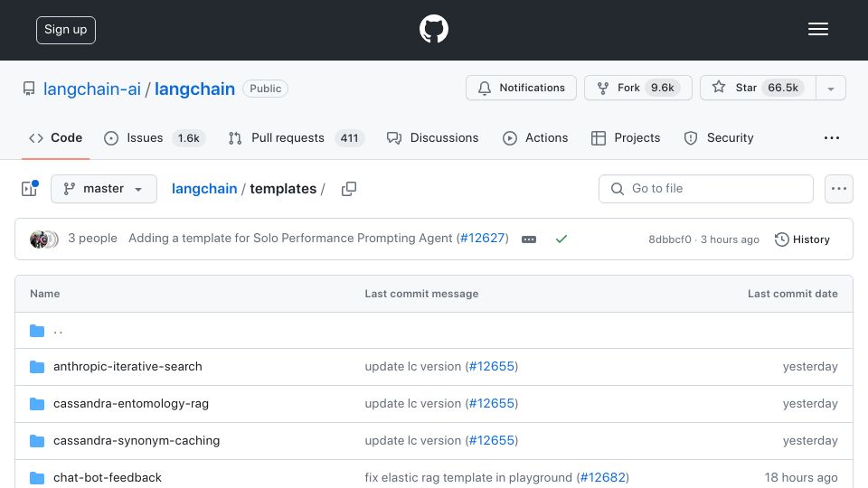The width and height of the screenshot is (868, 488).
Task: Open more file options ellipsis button
Action: coord(839,189)
